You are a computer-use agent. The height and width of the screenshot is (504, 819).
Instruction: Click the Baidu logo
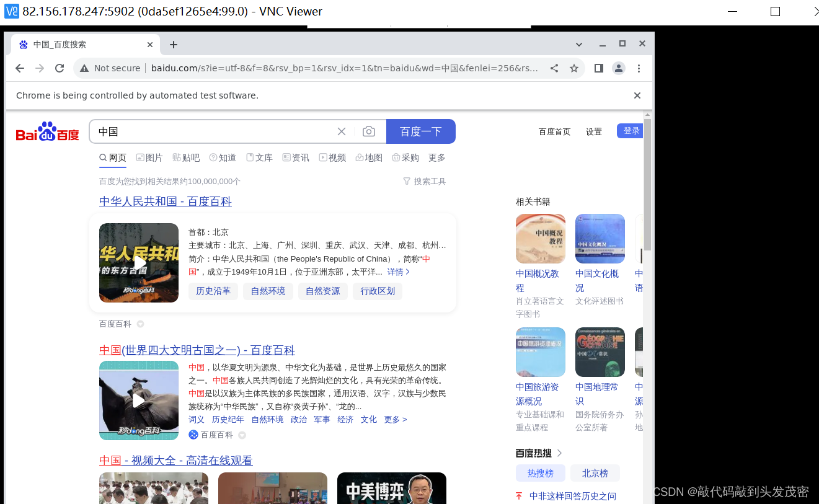tap(46, 131)
